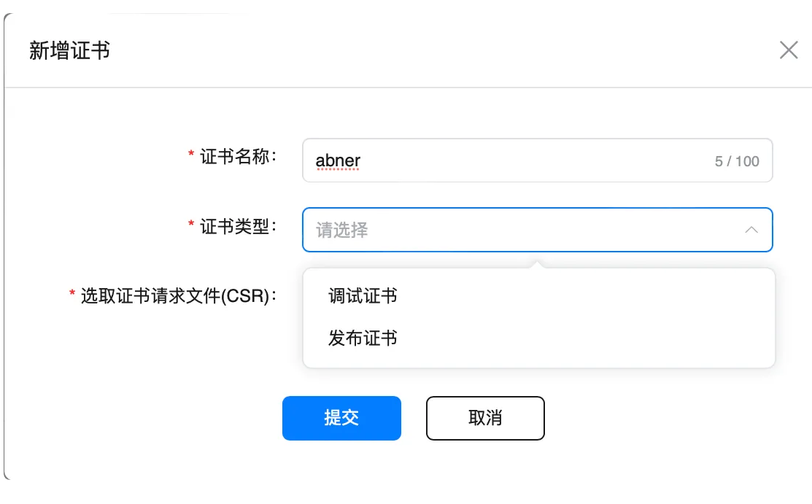Click the 取消 button
Screen dimensions: 812x504
(485, 418)
